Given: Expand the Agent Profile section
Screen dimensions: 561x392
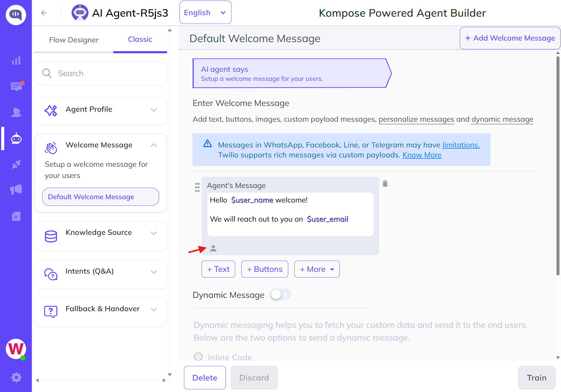Looking at the screenshot, I should coord(154,110).
